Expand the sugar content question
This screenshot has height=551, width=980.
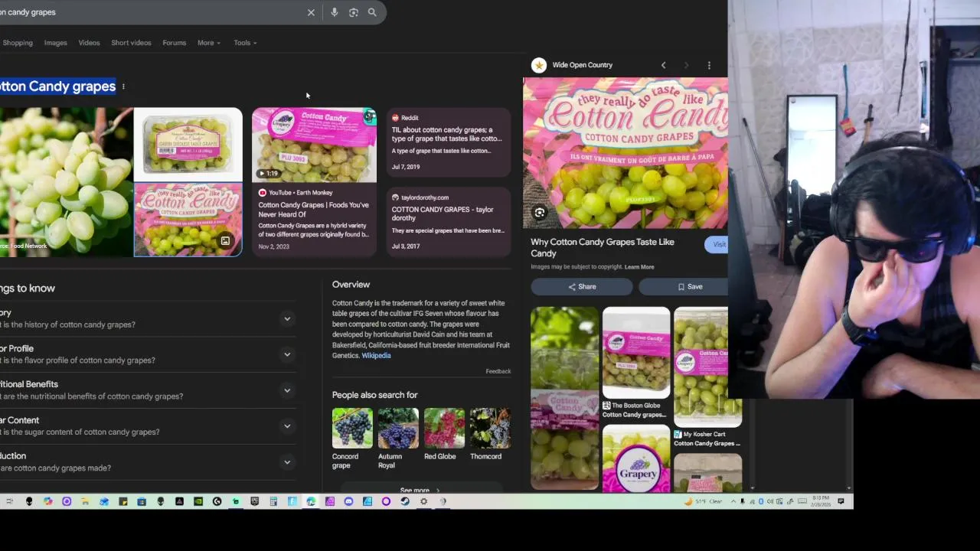(x=287, y=426)
